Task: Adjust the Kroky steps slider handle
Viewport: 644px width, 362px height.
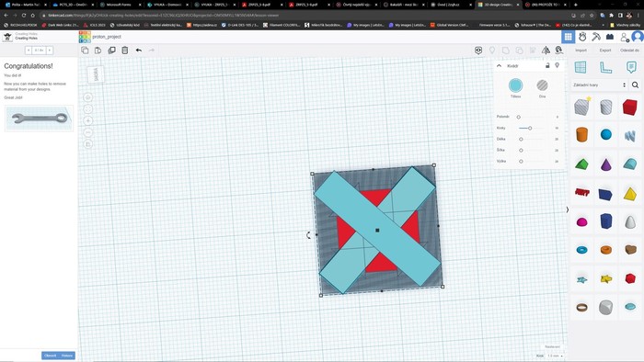Action: (530, 129)
